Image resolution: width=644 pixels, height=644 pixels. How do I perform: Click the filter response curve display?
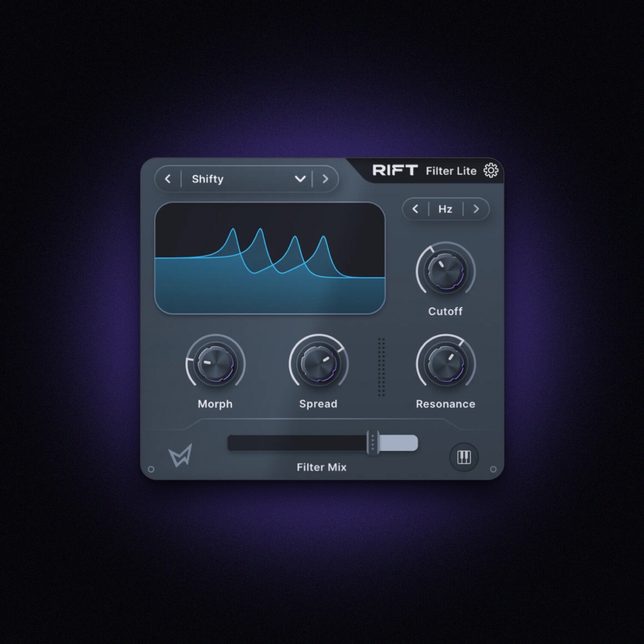tap(270, 258)
